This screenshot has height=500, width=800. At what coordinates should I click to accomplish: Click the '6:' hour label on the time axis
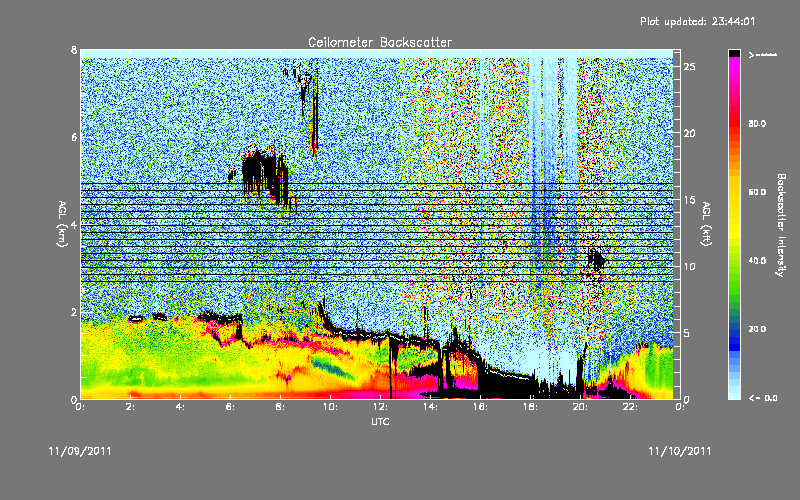231,407
